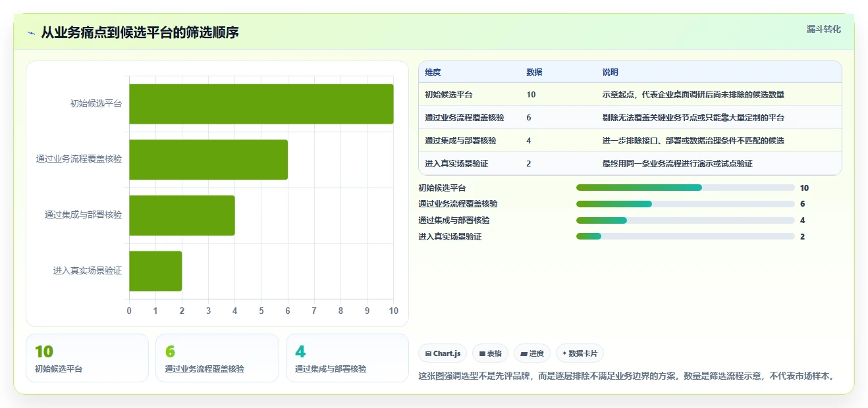Click the 通过业务流程覆盖核验 progress bar
The height and width of the screenshot is (408, 868).
685,204
